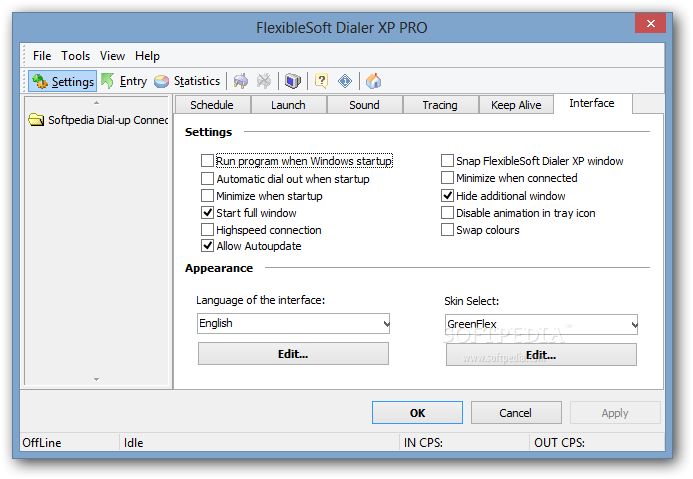Click the yellow help question-mark icon

[x=321, y=81]
